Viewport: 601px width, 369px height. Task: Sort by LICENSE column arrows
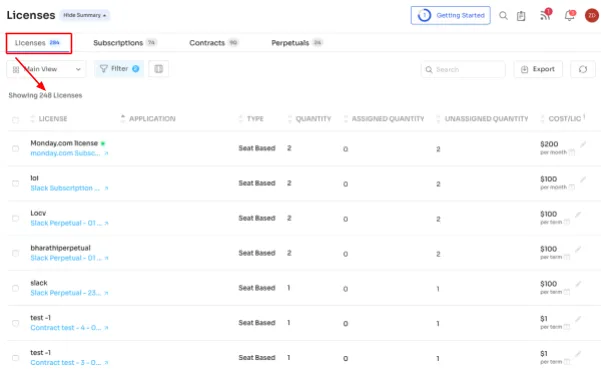point(33,119)
